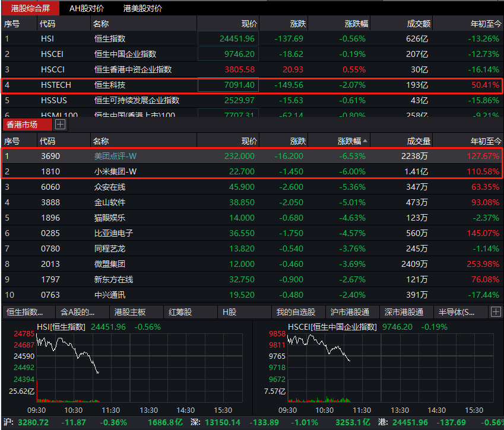The height and width of the screenshot is (430, 504).
Task: Open the 深市港股通 tab
Action: 406,312
